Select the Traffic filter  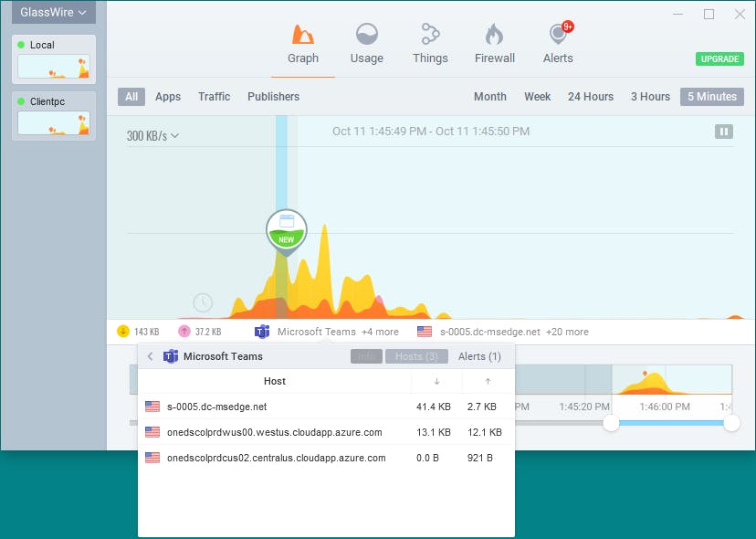(214, 97)
